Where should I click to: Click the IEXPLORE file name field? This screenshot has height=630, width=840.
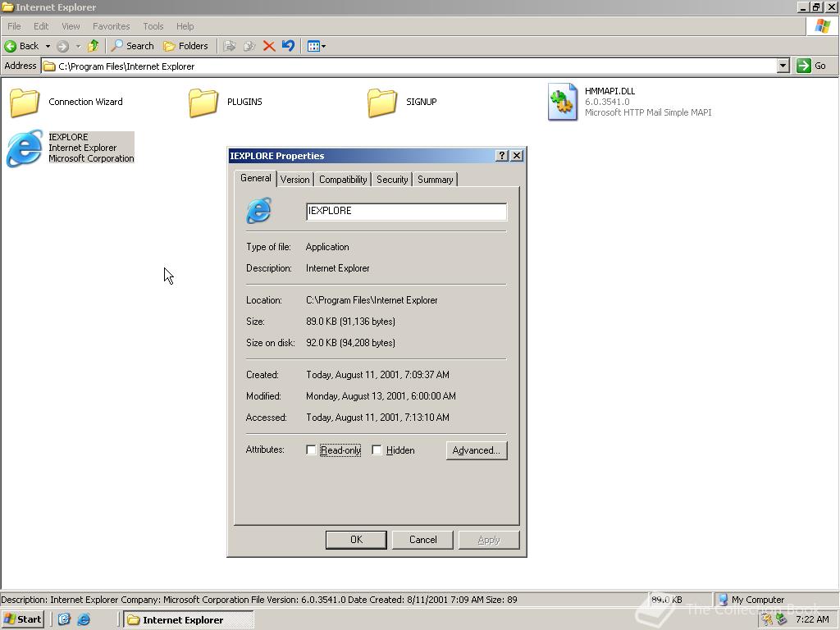pyautogui.click(x=406, y=211)
